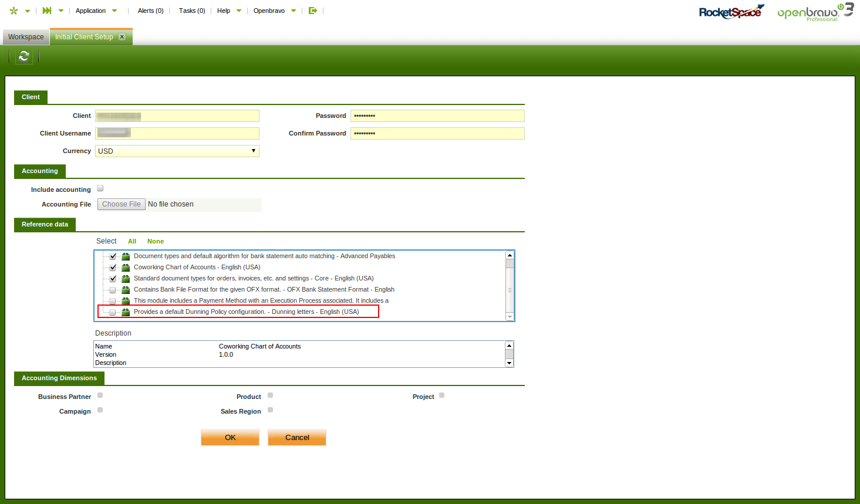Click the Dunning letters module icon
The image size is (860, 504).
tap(126, 312)
